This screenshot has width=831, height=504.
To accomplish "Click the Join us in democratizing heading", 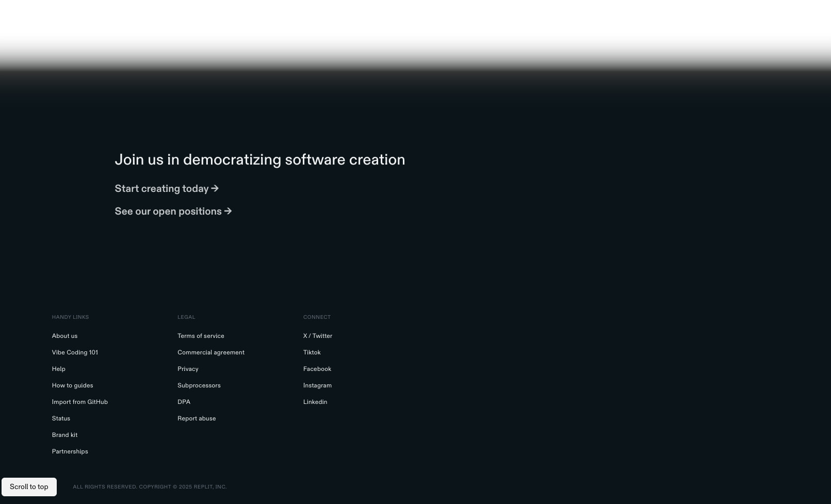I will [260, 160].
